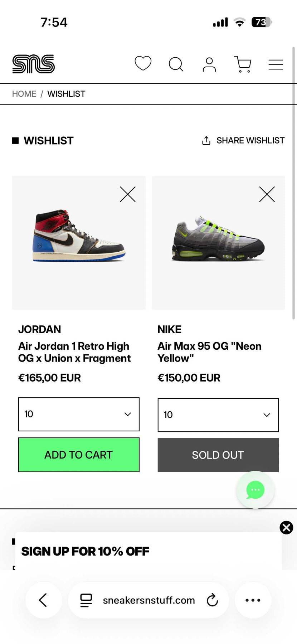The height and width of the screenshot is (644, 297).
Task: Remove Air Jordan 1 from wishlist
Action: pyautogui.click(x=127, y=194)
